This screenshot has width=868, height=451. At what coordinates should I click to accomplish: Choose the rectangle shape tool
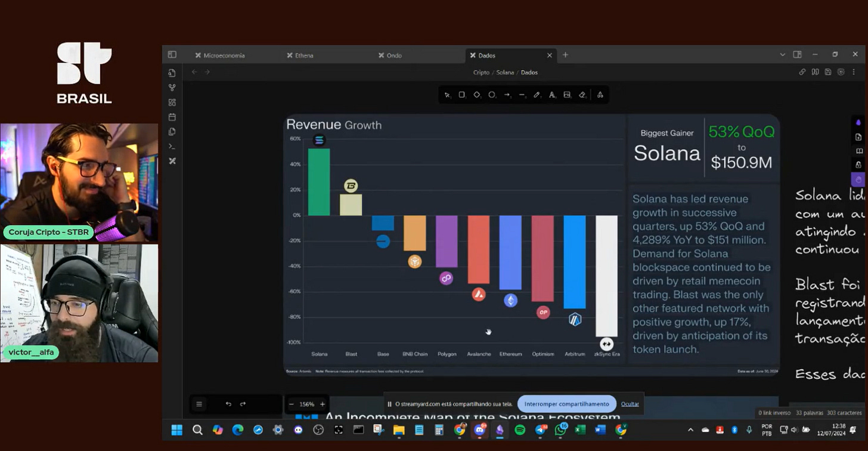(462, 95)
